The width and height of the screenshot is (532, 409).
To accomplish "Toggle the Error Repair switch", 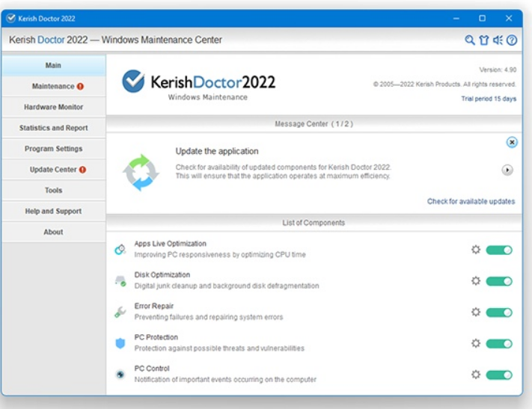I will click(499, 313).
